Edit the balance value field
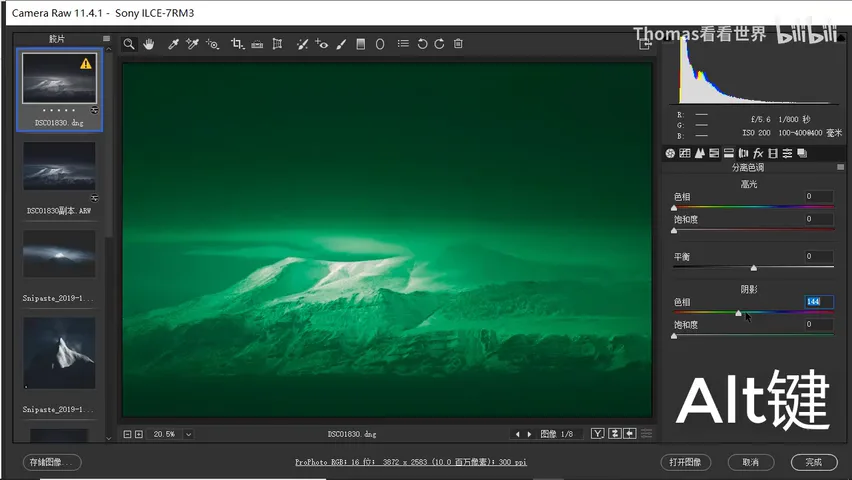 tap(818, 256)
